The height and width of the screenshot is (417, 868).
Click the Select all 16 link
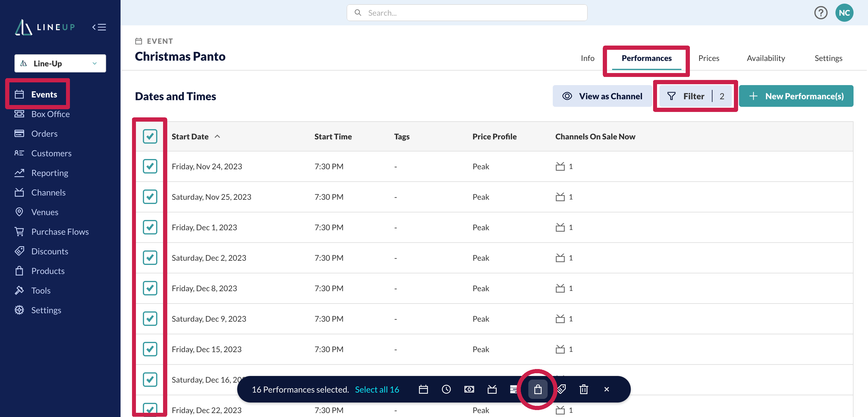(377, 389)
